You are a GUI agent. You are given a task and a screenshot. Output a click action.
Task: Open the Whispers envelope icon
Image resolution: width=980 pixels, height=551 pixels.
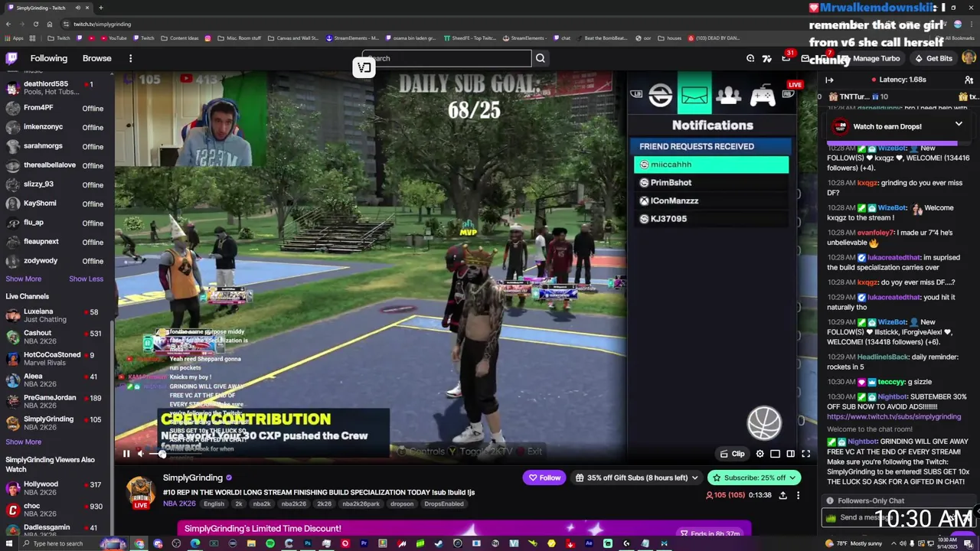click(x=805, y=58)
